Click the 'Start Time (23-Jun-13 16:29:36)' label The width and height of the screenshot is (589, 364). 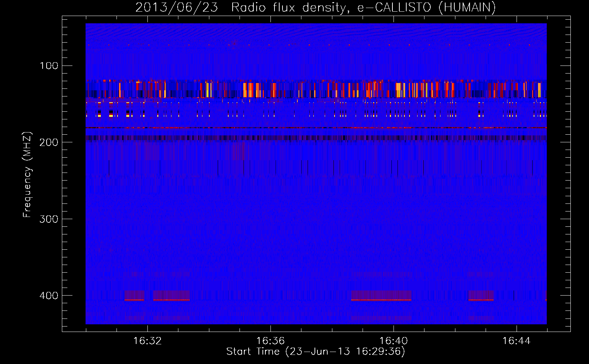click(x=316, y=352)
